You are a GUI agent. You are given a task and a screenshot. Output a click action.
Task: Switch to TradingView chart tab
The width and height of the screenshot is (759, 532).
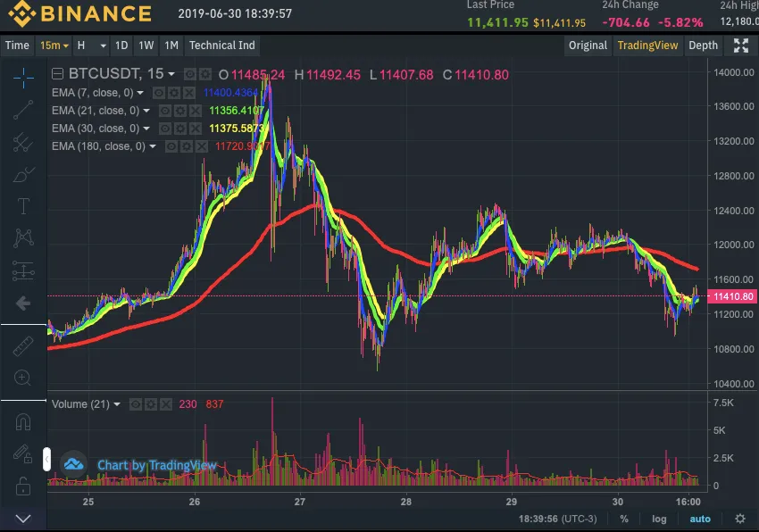click(x=647, y=46)
